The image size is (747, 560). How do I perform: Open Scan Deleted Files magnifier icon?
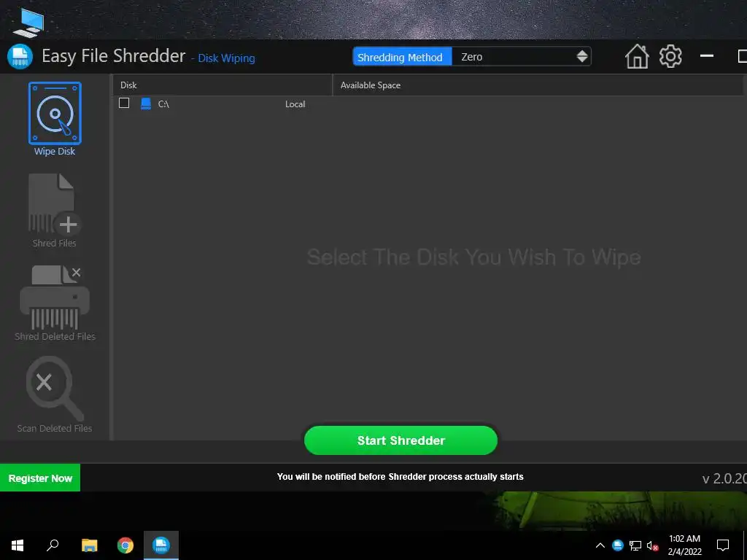54,389
